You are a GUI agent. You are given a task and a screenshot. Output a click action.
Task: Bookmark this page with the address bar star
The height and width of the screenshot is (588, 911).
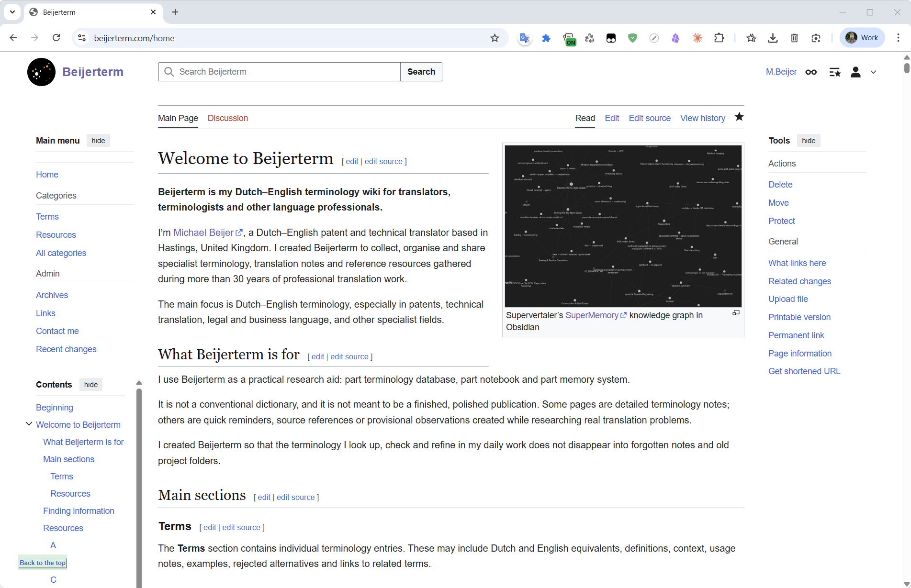[x=495, y=38]
